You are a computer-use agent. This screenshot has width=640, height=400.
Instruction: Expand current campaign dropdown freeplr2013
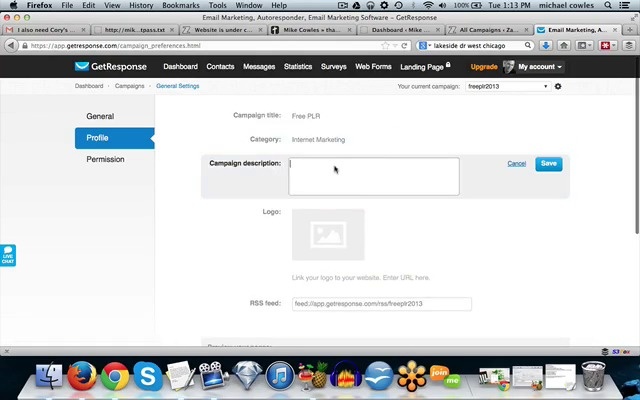[508, 87]
